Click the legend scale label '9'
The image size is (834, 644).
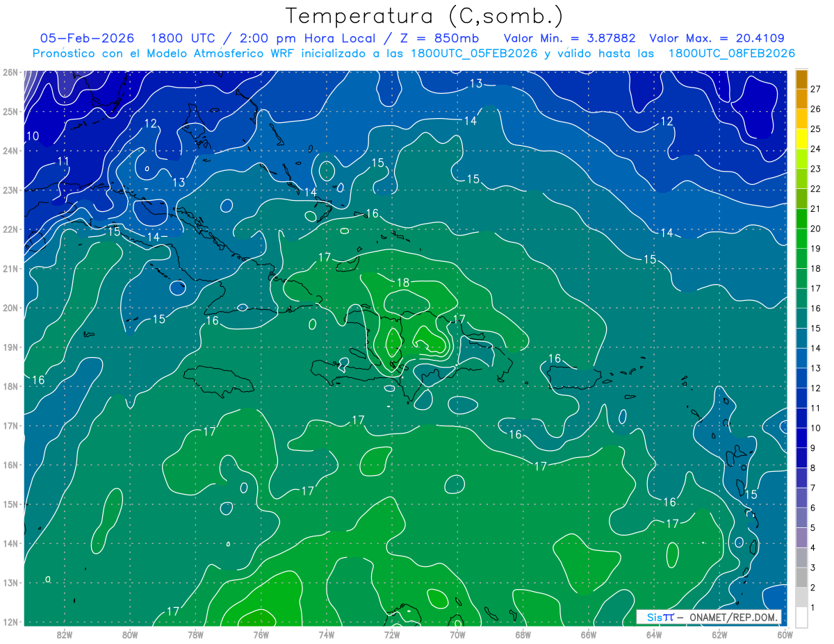(x=813, y=448)
